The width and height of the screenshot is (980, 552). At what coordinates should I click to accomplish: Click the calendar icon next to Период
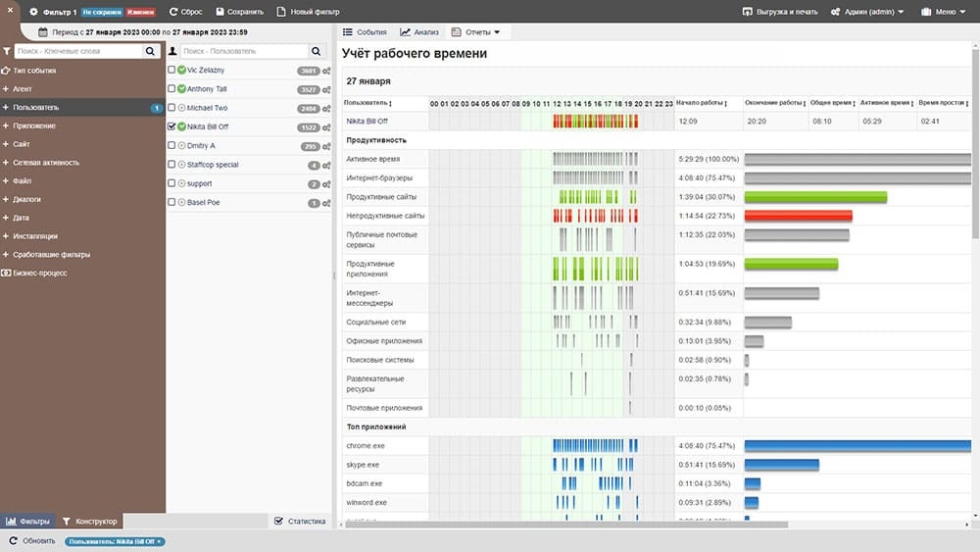43,31
